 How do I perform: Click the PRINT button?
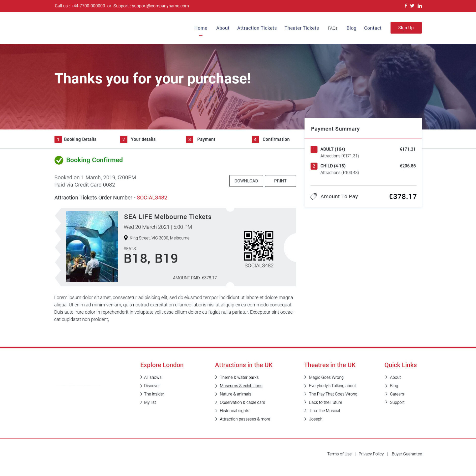[x=280, y=181]
